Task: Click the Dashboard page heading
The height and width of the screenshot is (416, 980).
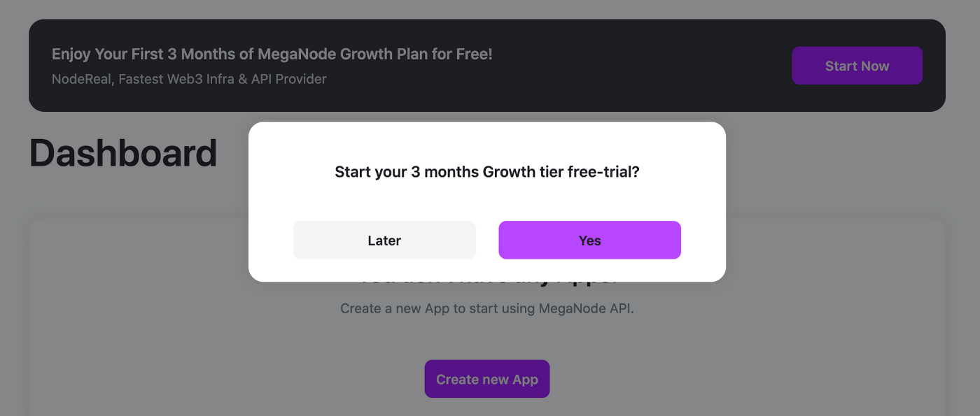Action: [x=123, y=153]
